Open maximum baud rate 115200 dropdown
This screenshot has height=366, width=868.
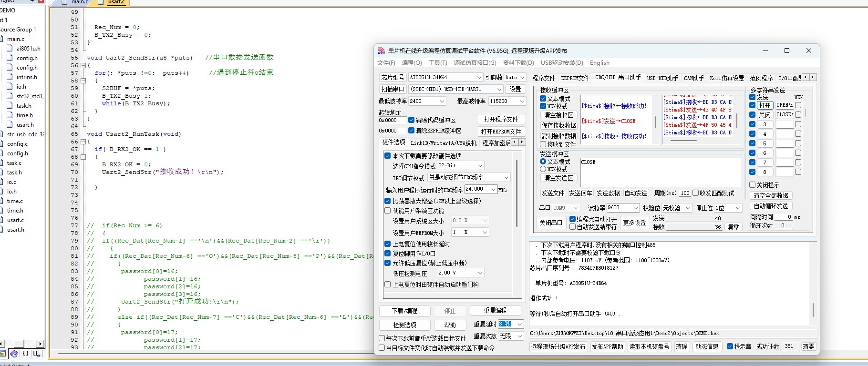[507, 101]
